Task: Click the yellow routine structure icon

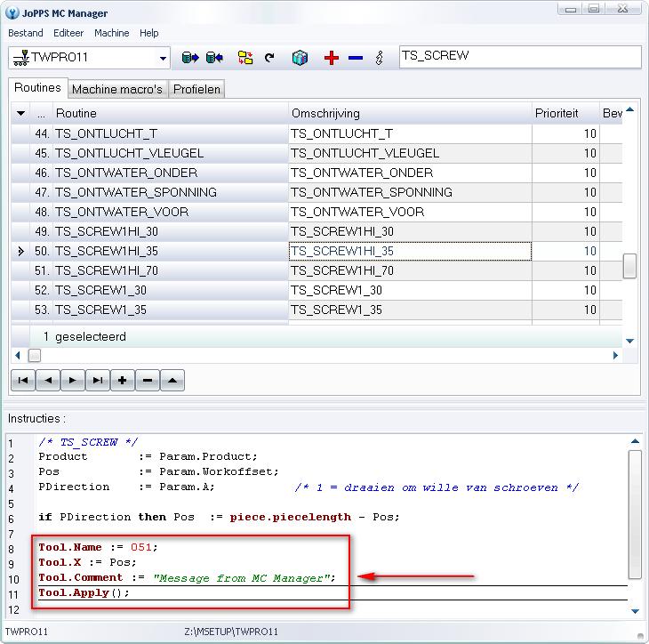Action: (245, 58)
